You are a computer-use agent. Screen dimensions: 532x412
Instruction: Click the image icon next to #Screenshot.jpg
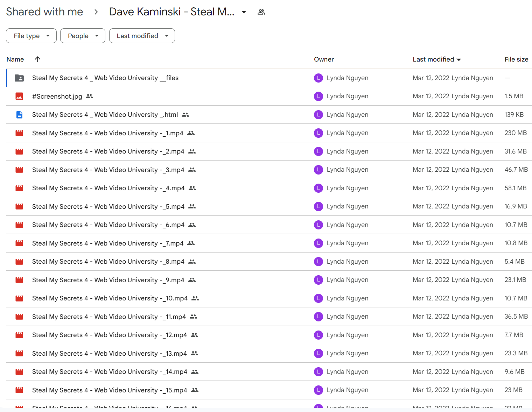19,96
